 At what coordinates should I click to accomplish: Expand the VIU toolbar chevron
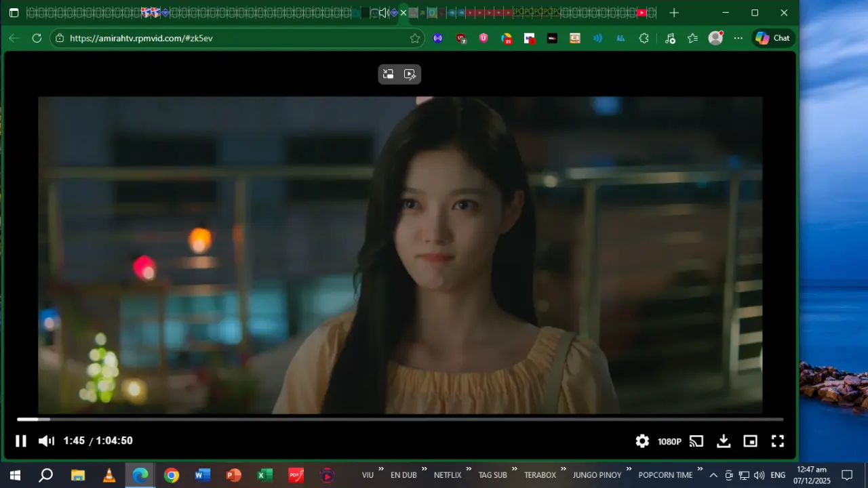381,469
